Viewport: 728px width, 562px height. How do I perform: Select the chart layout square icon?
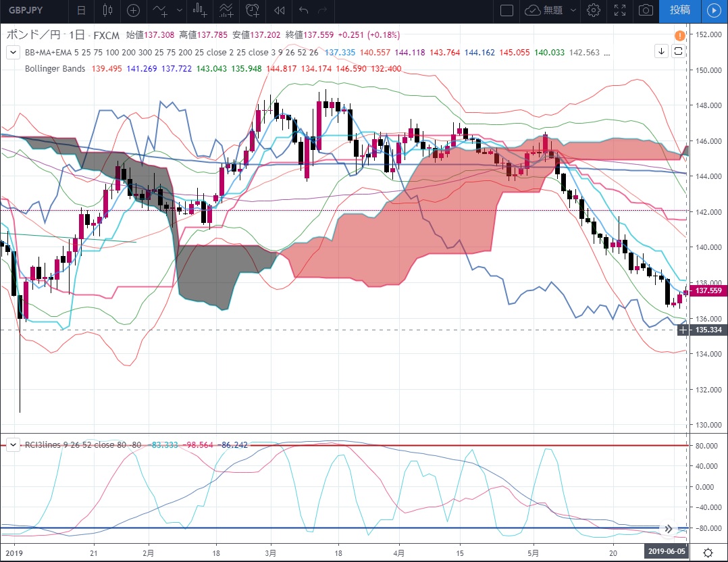pyautogui.click(x=506, y=10)
